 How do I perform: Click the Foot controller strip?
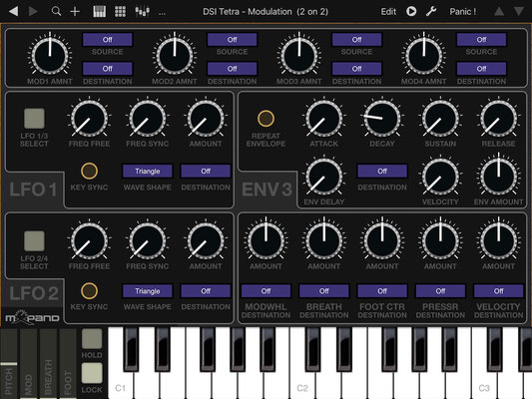pos(68,363)
